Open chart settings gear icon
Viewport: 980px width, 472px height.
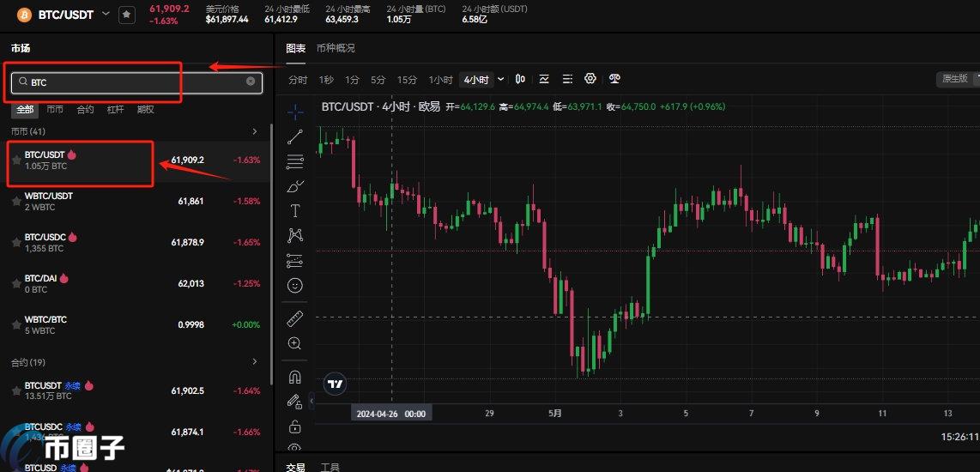click(x=590, y=79)
